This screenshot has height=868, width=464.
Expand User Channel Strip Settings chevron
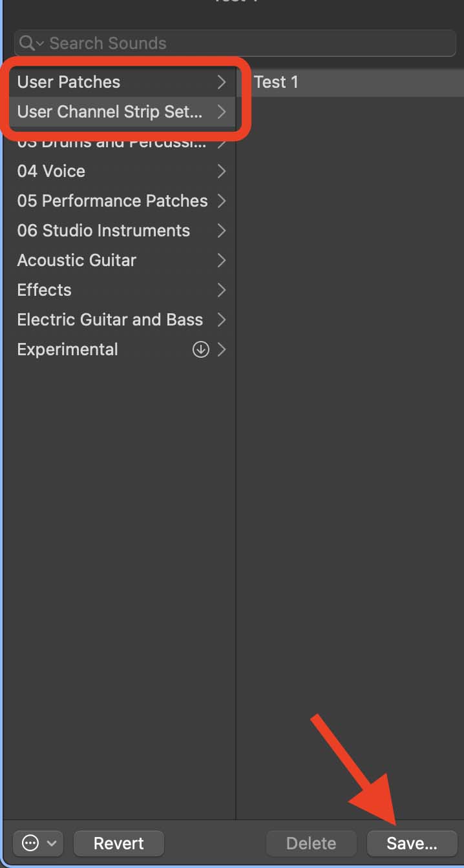pos(222,112)
